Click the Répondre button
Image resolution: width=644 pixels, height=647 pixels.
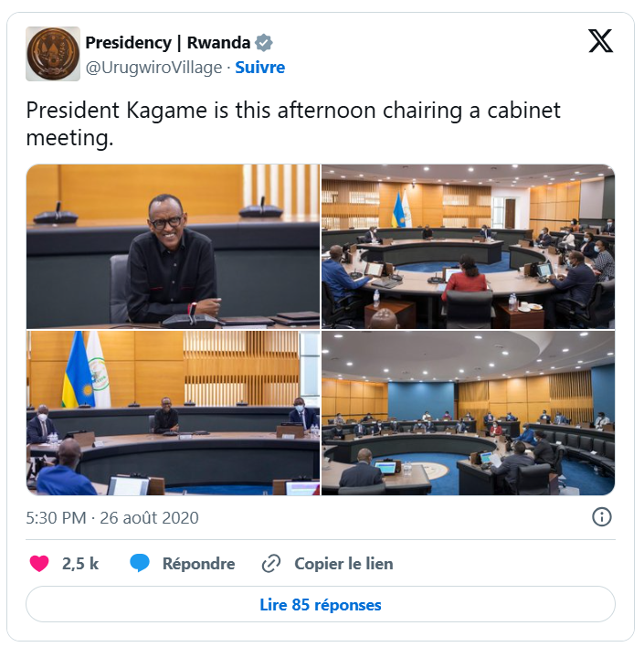198,564
